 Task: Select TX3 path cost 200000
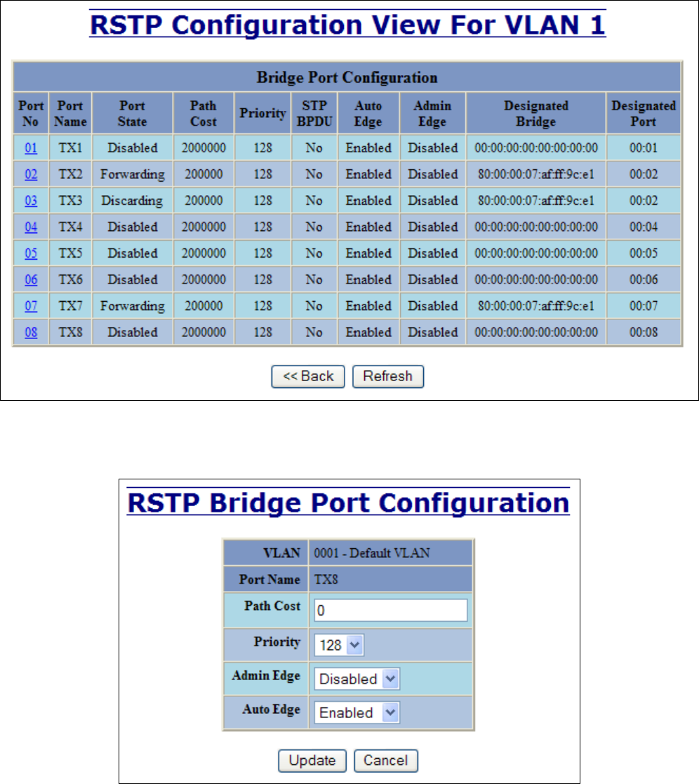pyautogui.click(x=204, y=201)
